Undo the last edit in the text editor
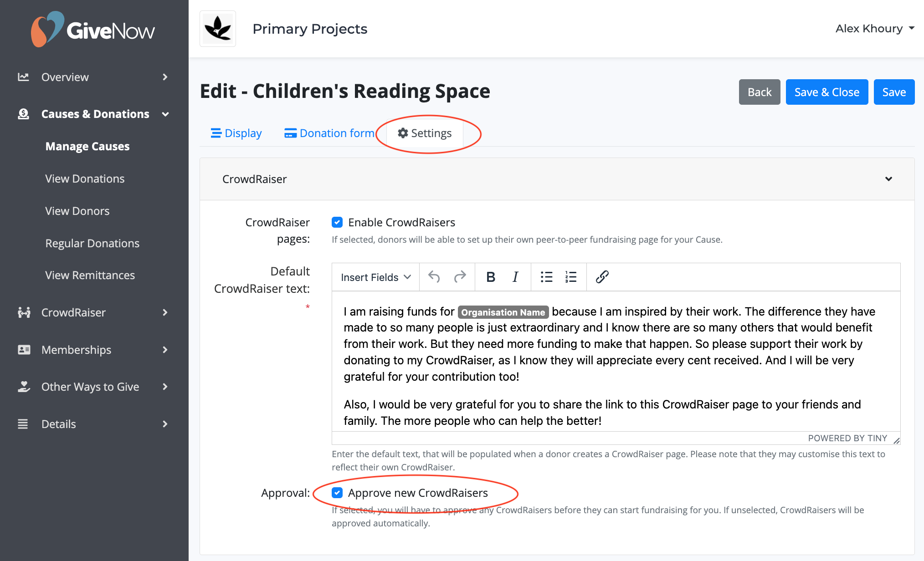The width and height of the screenshot is (924, 561). pyautogui.click(x=434, y=277)
